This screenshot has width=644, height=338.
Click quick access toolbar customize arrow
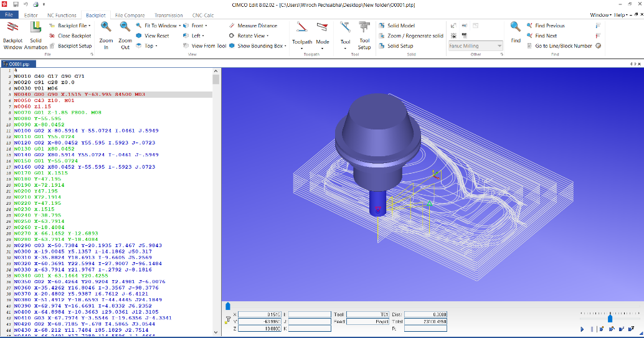44,4
